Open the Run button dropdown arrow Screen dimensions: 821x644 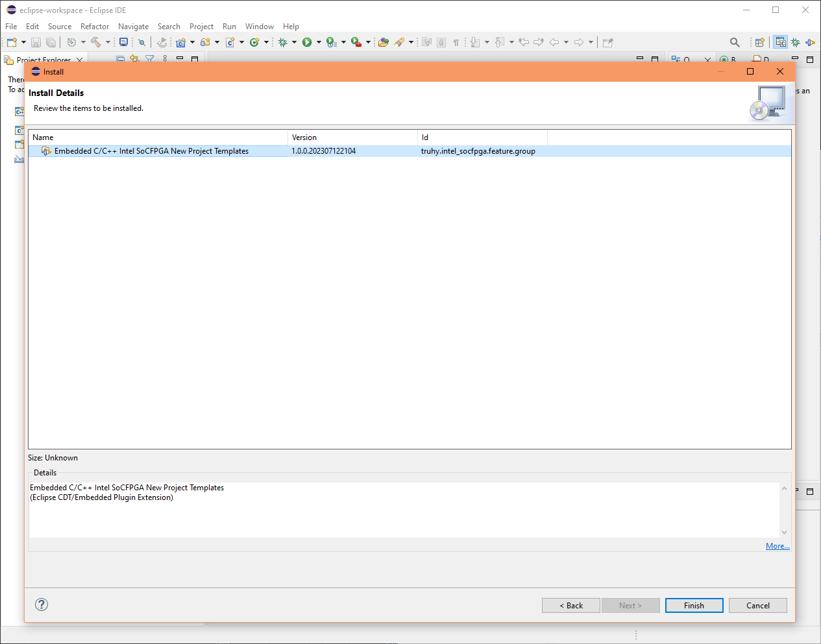click(x=318, y=42)
